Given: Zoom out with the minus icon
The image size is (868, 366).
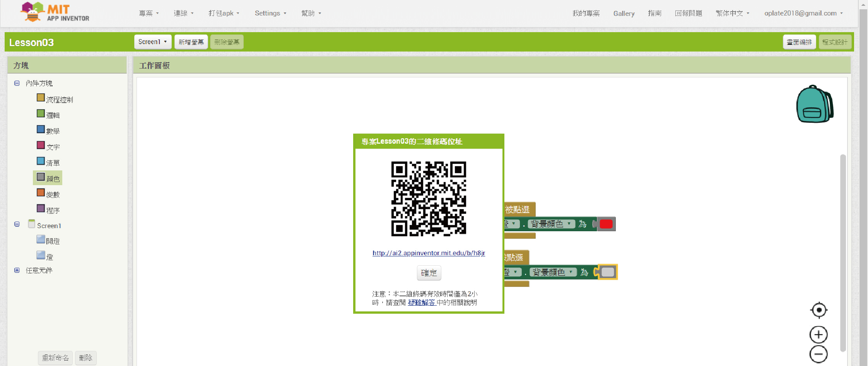Looking at the screenshot, I should click(818, 354).
